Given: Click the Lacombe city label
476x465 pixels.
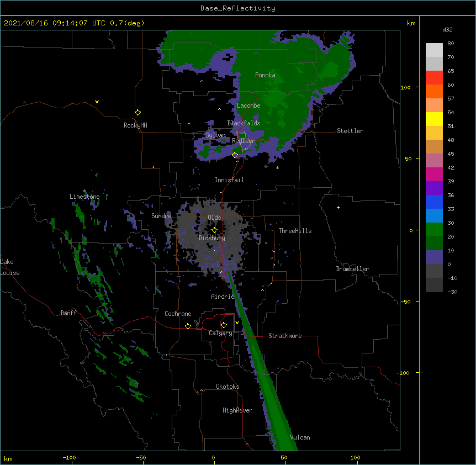Looking at the screenshot, I should coord(248,105).
